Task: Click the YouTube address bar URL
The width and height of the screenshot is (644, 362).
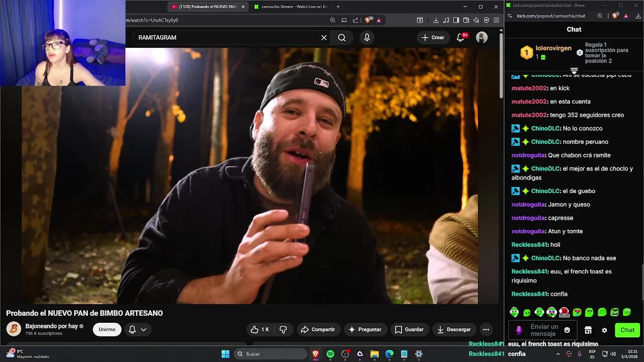Action: click(151, 20)
